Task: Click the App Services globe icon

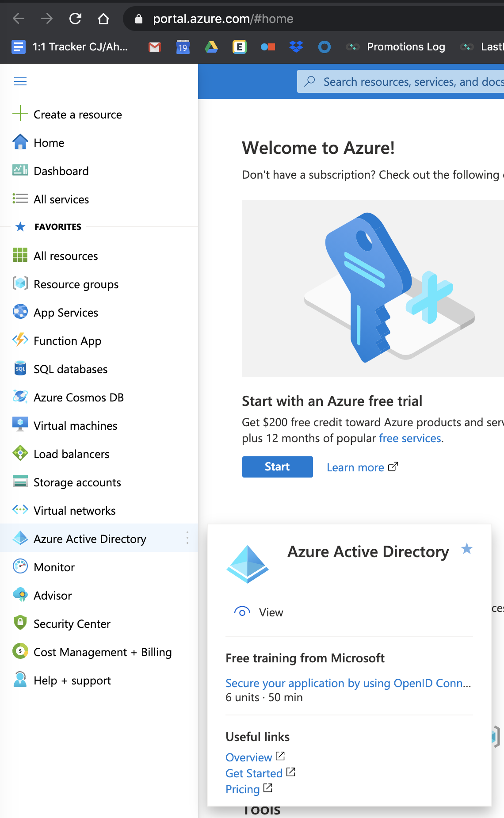Action: pos(20,312)
